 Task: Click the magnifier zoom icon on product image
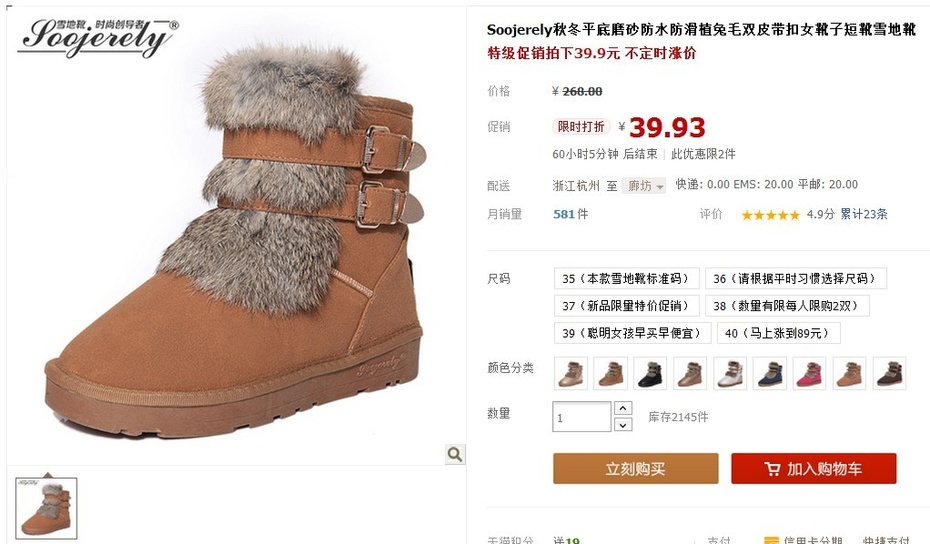[x=455, y=454]
